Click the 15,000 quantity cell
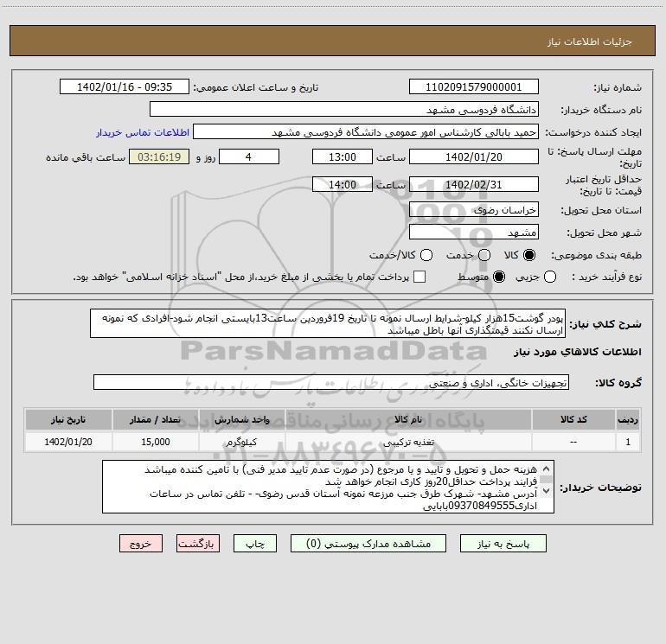This screenshot has height=644, width=666. pyautogui.click(x=155, y=442)
